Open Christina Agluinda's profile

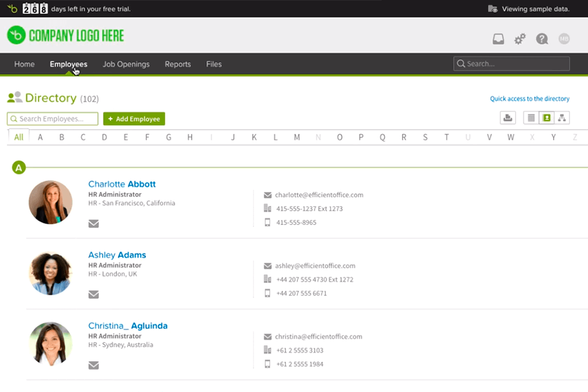click(x=128, y=326)
